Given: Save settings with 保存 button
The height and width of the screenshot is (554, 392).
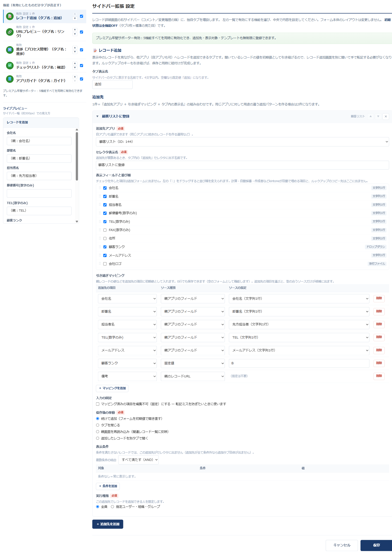Looking at the screenshot, I should pos(376,545).
